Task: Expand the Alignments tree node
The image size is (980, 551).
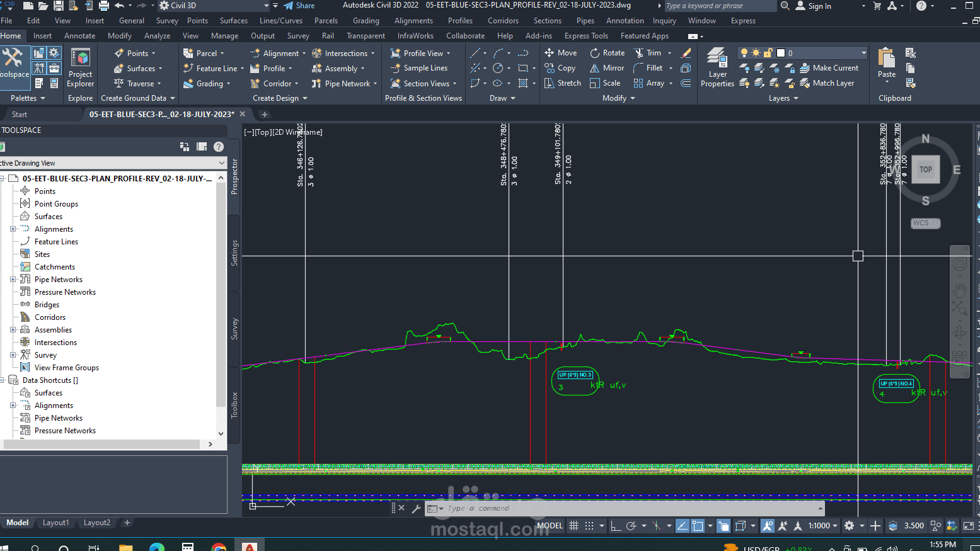Action: pyautogui.click(x=13, y=229)
